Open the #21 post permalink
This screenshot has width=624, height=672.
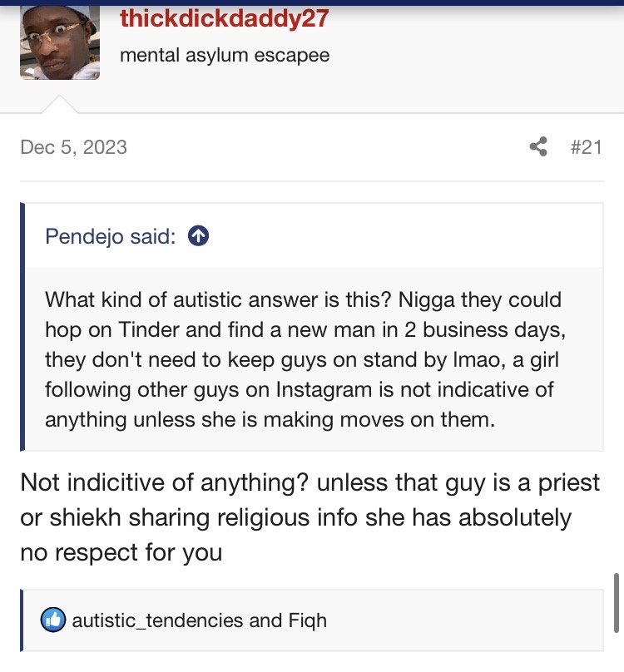coord(586,147)
